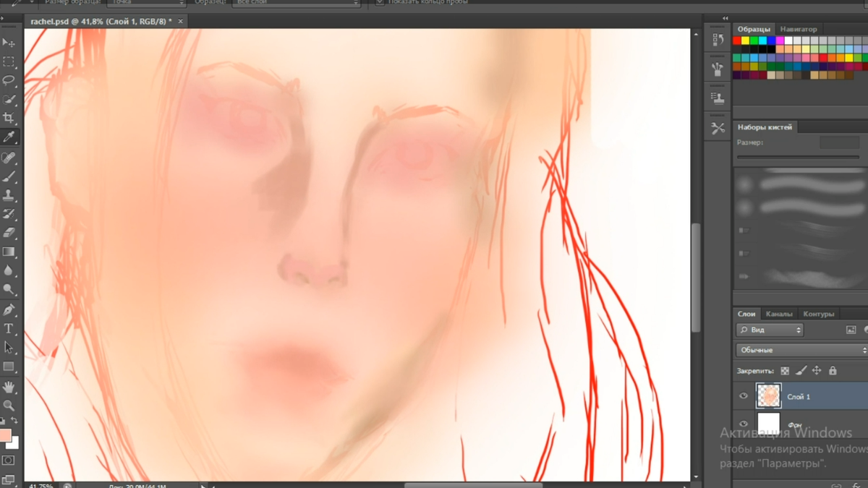Open the Точка sample size dropdown
868x488 pixels.
pyautogui.click(x=147, y=2)
